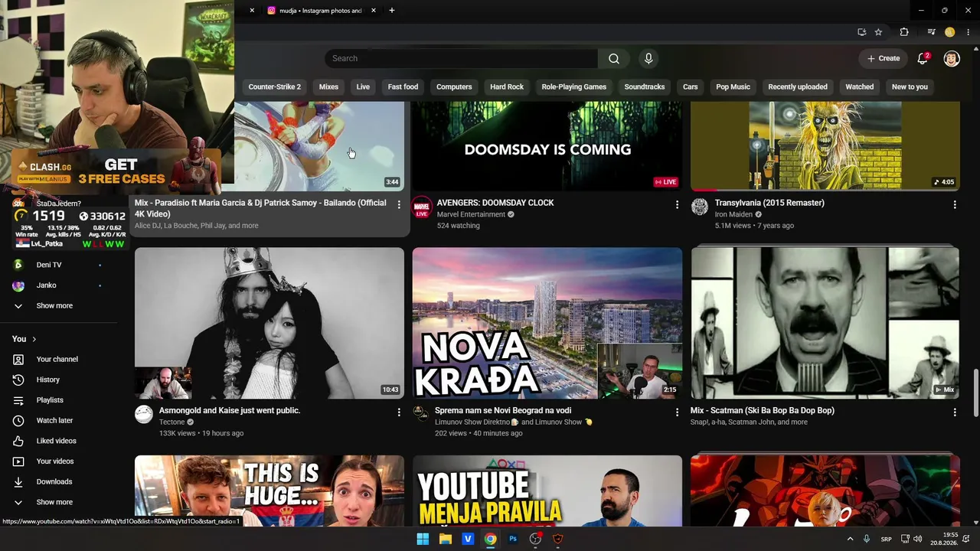Select the Counter-Strike 2 filter chip

pos(275,86)
